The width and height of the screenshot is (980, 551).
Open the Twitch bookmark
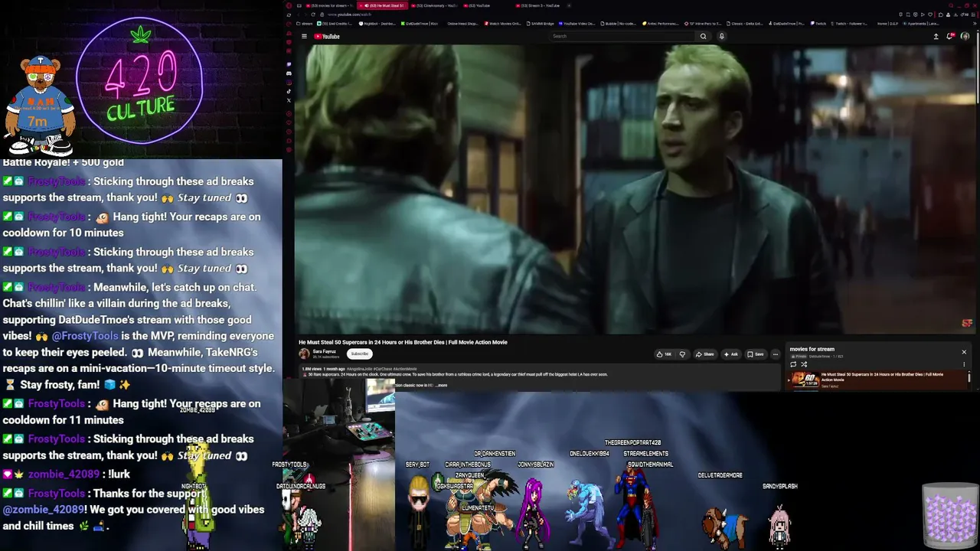(818, 24)
